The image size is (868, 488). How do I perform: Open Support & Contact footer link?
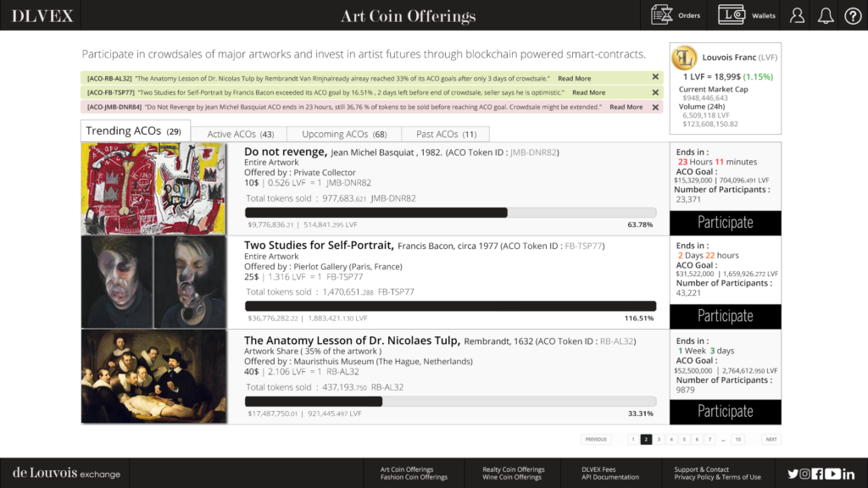[x=701, y=469]
